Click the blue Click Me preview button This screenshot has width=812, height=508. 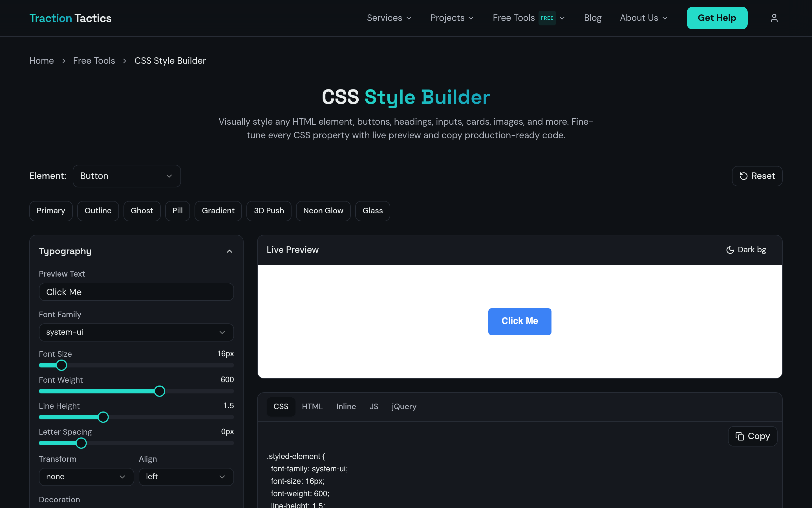(x=519, y=321)
